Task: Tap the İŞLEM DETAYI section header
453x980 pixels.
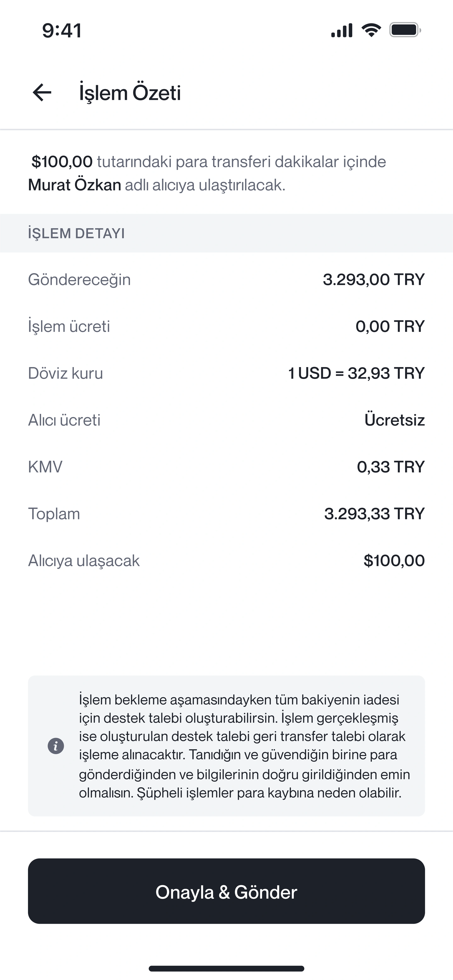Action: point(76,233)
